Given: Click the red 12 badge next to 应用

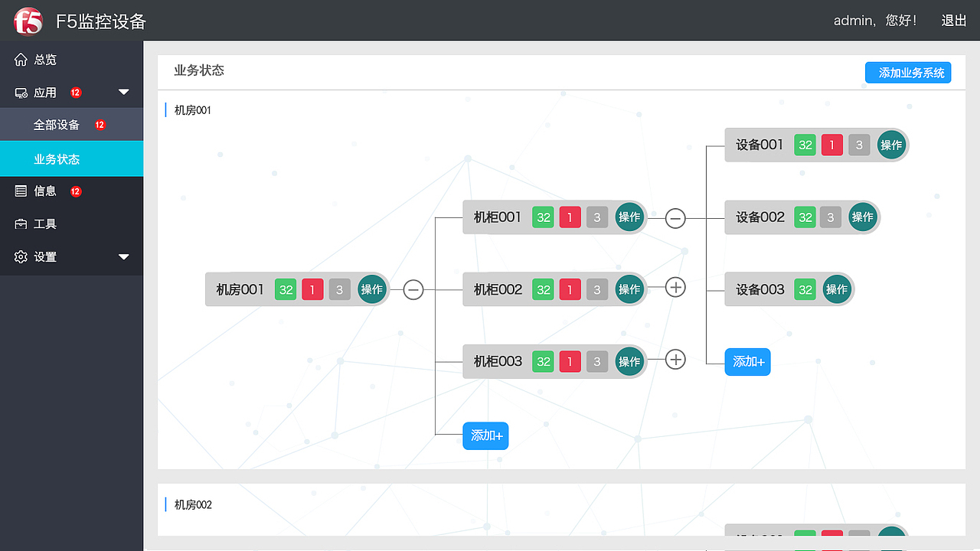Looking at the screenshot, I should 76,93.
